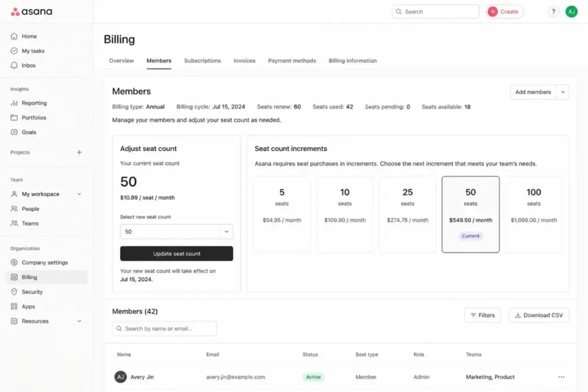Select the 25 seats increment card

408,214
